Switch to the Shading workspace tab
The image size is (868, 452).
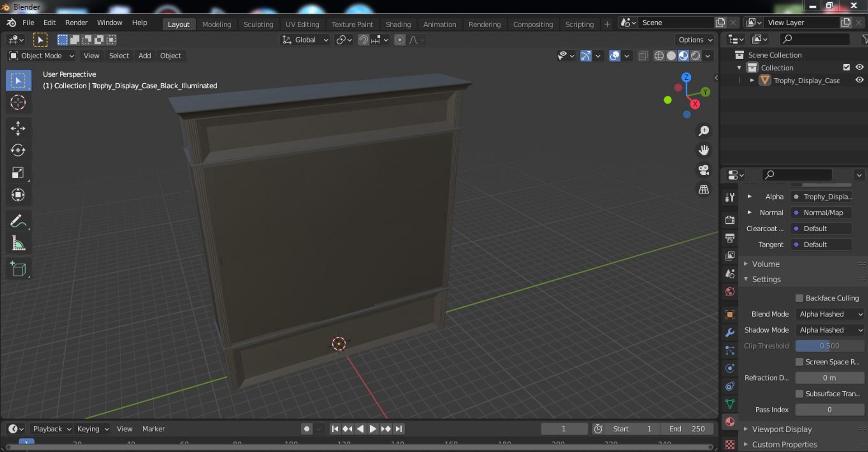[398, 24]
